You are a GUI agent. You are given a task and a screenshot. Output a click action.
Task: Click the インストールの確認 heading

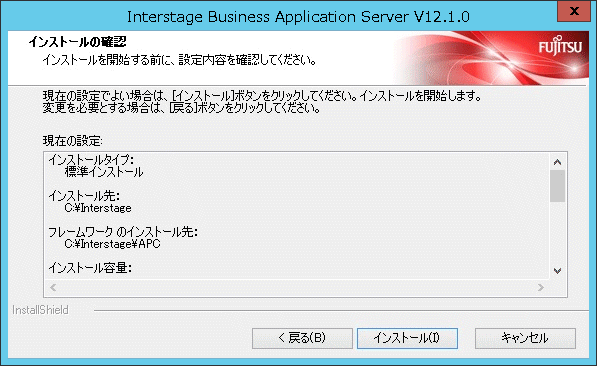pos(77,42)
